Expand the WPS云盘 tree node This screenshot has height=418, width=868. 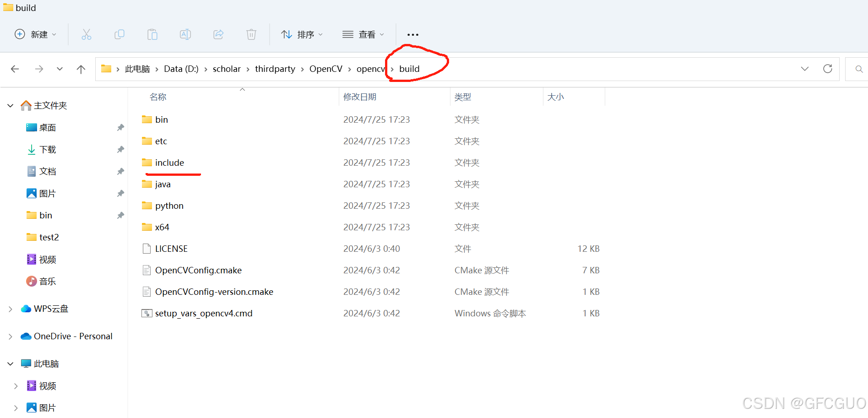click(11, 309)
